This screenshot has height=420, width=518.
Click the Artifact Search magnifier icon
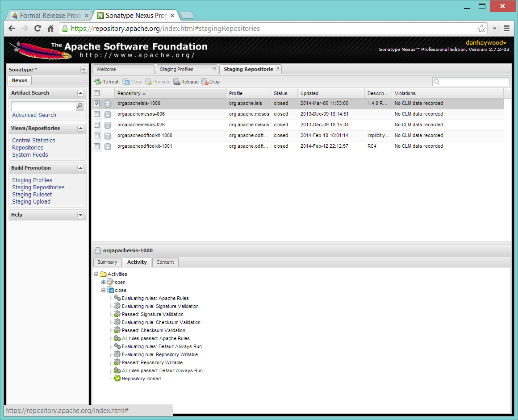click(80, 106)
